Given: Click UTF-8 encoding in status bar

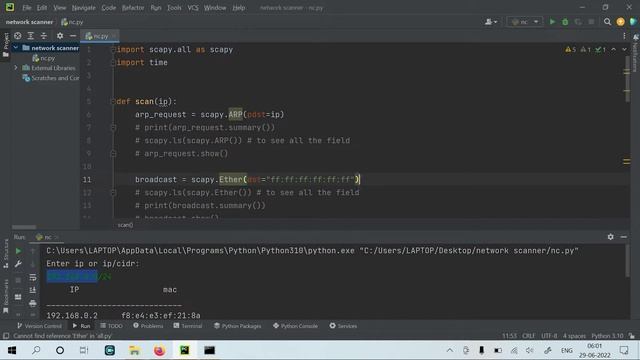Looking at the screenshot, I should point(549,336).
